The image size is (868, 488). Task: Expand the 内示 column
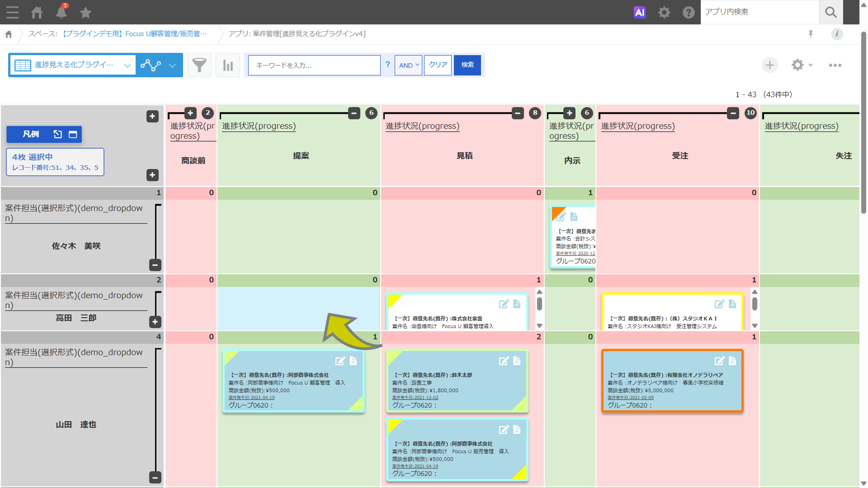[569, 113]
